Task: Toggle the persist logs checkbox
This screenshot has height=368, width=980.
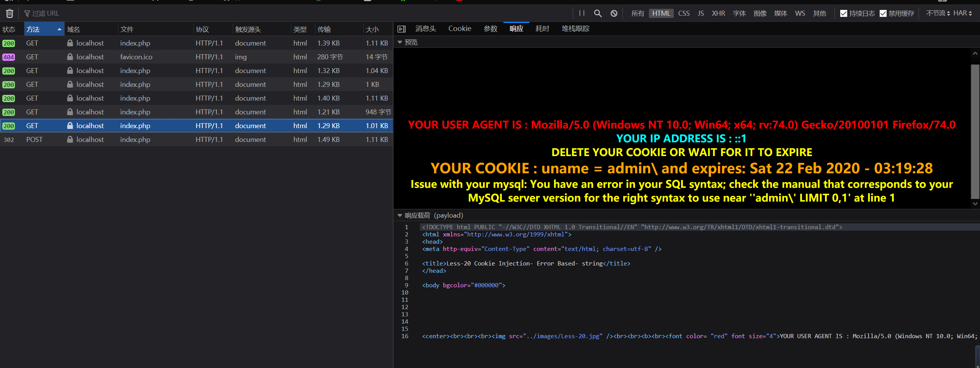Action: click(843, 13)
